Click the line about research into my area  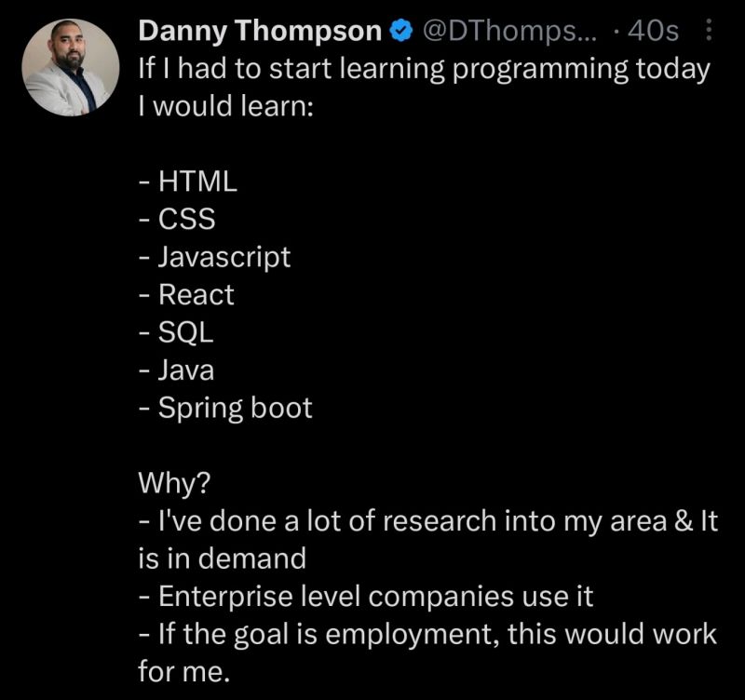click(x=428, y=521)
